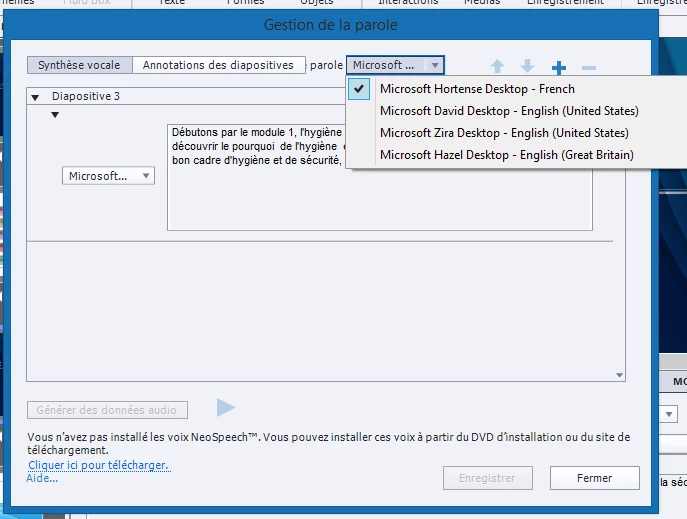Open the dropdown in the right properties panel

[x=669, y=414]
